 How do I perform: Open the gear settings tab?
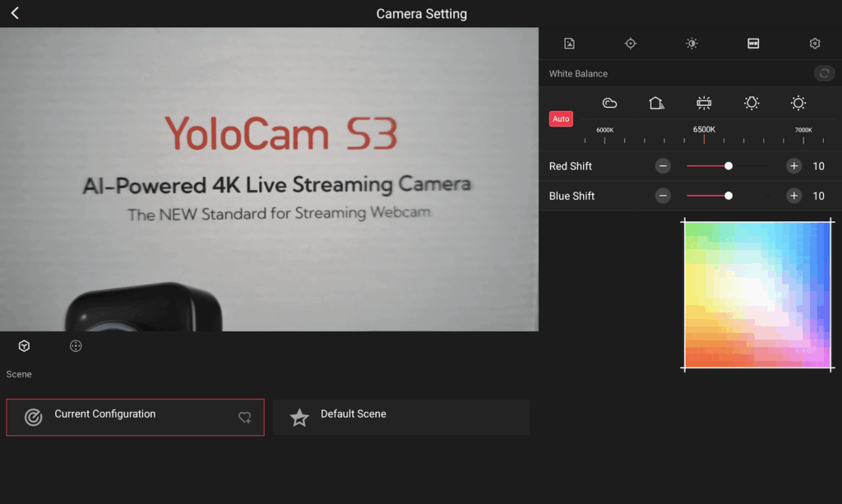(815, 44)
